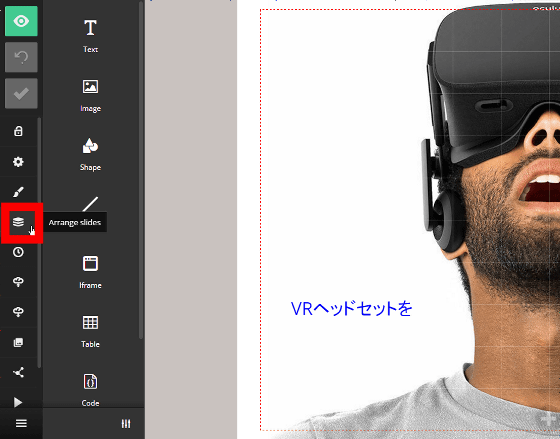Open Arrange slides stack icon
This screenshot has height=439, width=560.
(18, 222)
